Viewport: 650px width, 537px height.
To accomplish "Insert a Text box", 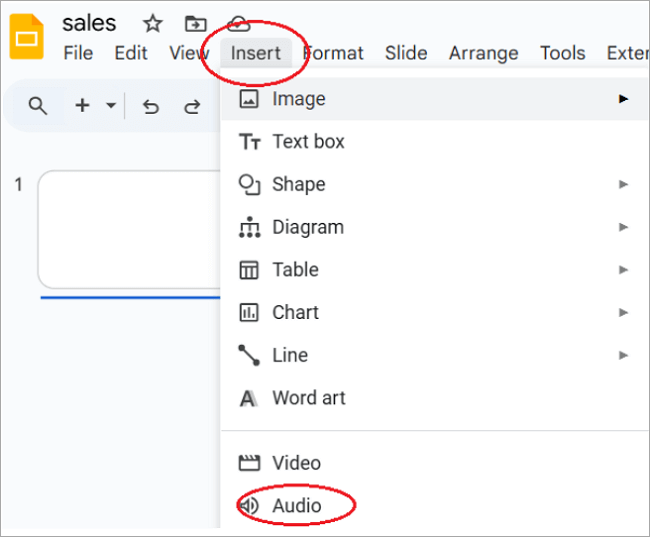I will [x=308, y=142].
